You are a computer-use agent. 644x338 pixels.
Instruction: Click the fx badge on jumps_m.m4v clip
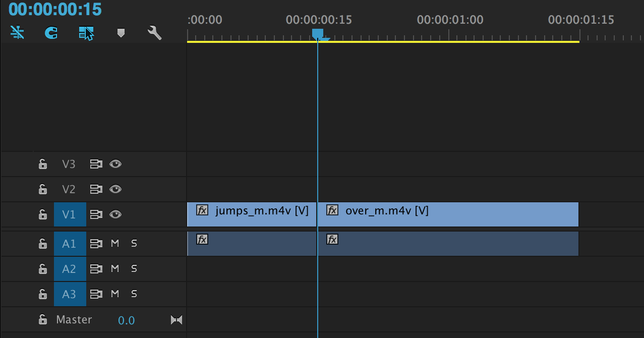202,210
